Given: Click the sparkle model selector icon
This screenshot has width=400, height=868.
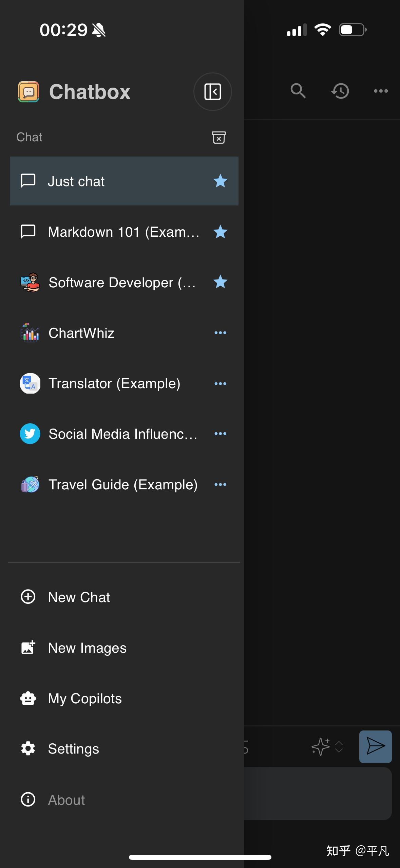Looking at the screenshot, I should pyautogui.click(x=321, y=746).
